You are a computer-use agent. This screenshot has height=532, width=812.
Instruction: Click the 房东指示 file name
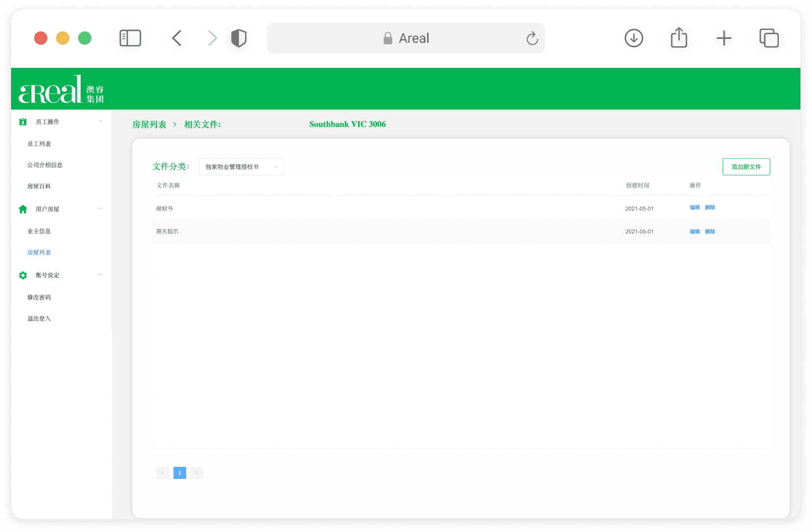point(167,232)
